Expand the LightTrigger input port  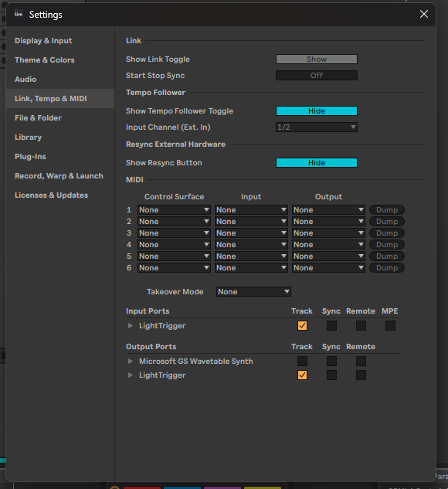click(131, 325)
